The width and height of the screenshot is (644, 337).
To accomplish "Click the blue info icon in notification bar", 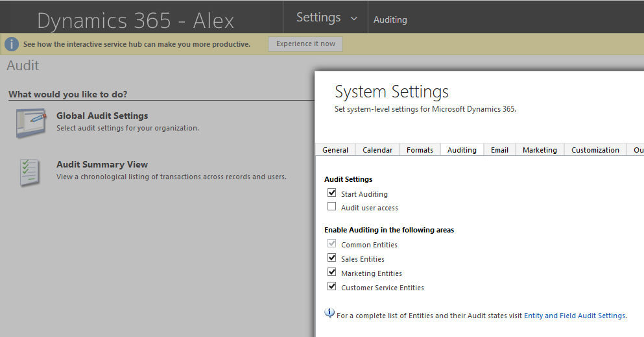I will click(x=11, y=44).
